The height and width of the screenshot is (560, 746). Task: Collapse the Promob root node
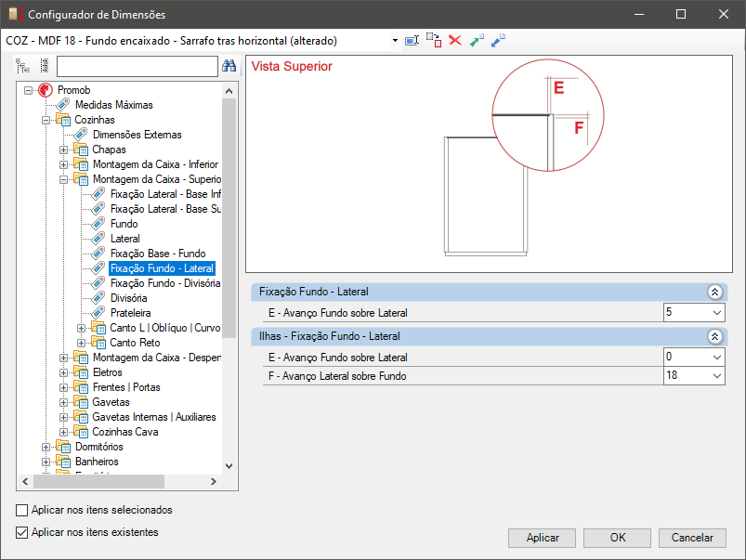coord(29,90)
